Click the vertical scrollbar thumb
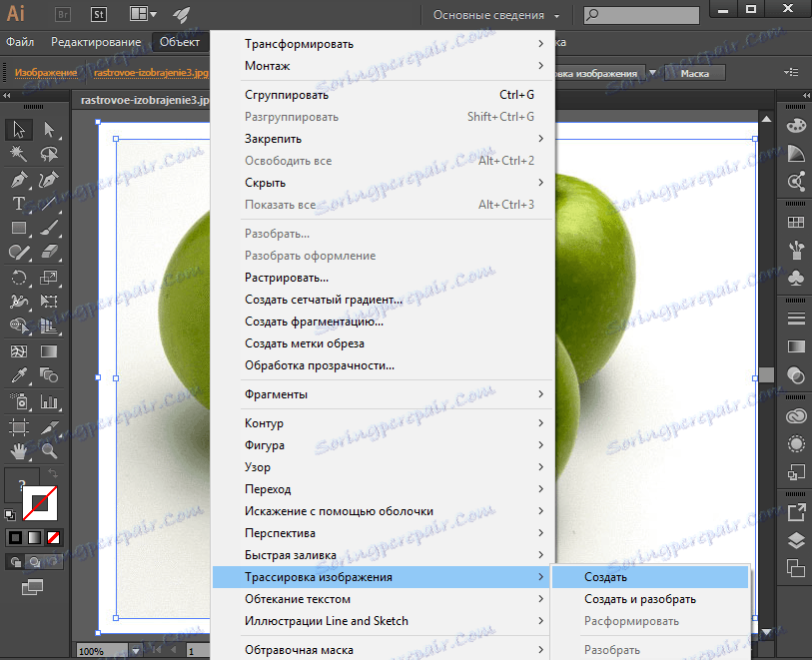This screenshot has height=660, width=812. tap(766, 375)
